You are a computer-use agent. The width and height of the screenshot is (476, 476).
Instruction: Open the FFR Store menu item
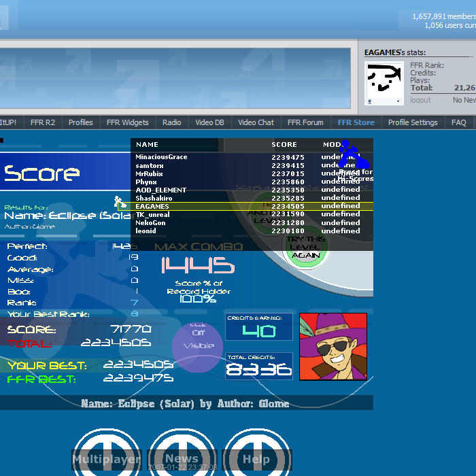(x=356, y=122)
